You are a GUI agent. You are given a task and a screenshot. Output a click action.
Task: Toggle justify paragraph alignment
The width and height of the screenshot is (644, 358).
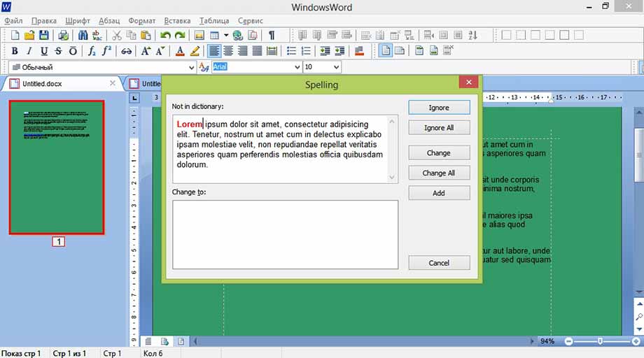(x=257, y=51)
